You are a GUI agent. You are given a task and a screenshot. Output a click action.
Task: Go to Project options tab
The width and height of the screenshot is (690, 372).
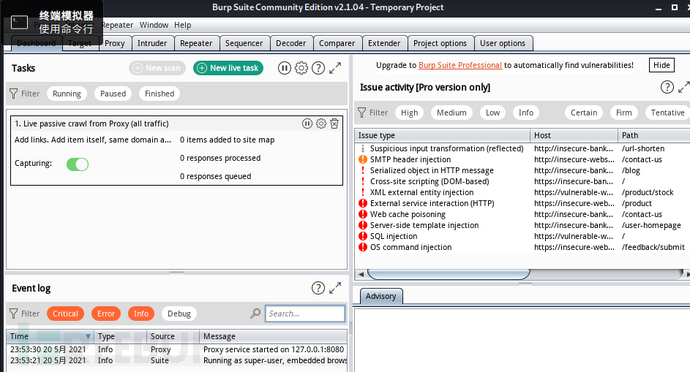440,43
